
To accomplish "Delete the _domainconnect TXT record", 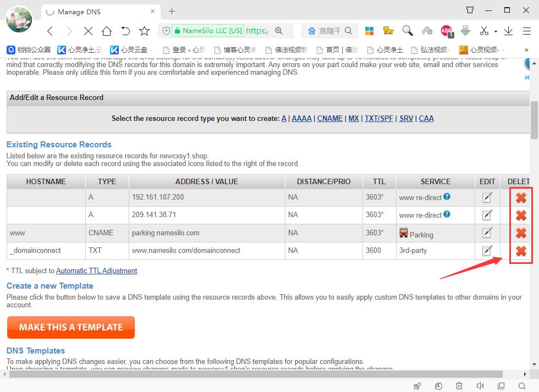I will click(x=521, y=251).
